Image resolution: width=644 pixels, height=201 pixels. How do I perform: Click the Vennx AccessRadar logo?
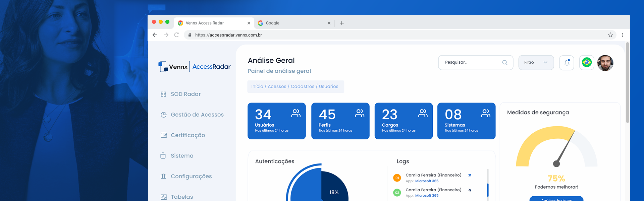tap(195, 67)
